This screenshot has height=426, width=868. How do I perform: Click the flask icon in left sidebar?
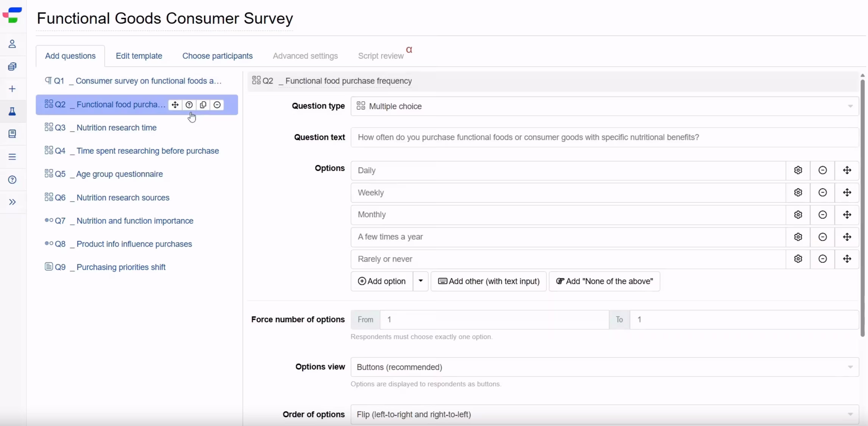coord(12,112)
